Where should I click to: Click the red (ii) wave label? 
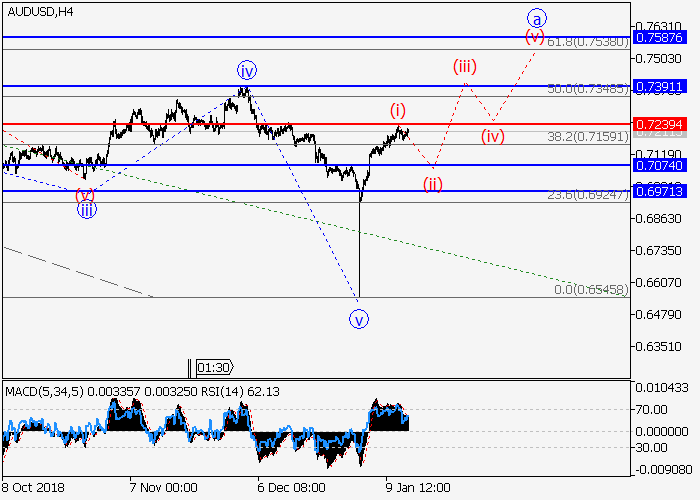coord(432,184)
